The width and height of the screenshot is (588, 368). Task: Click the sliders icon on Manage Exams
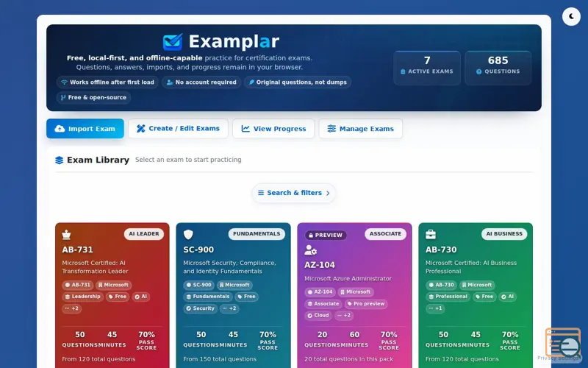(x=331, y=129)
